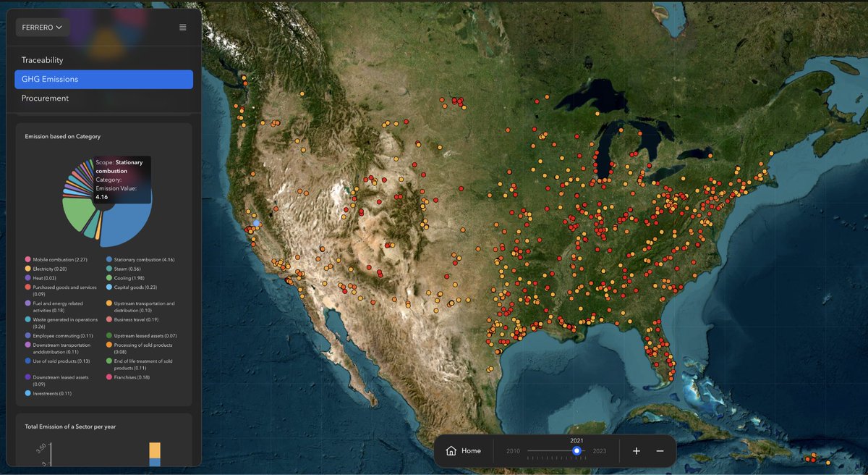Select the Traceability menu item

click(103, 60)
